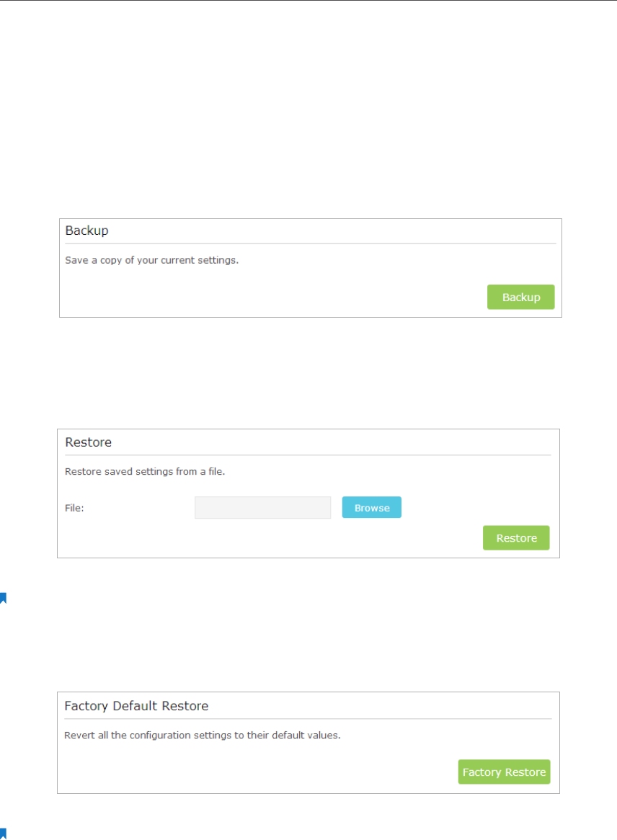Click the divider line under the Backup heading
The width and height of the screenshot is (617, 840).
[x=310, y=243]
